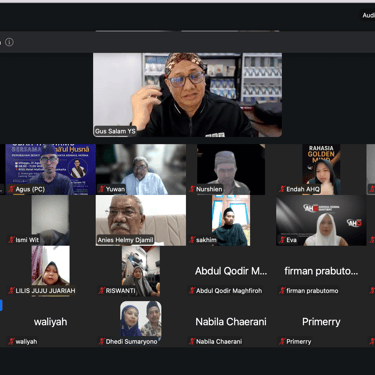Select RISWANTI video tile
Viewport: 375px width, 375px height.
[x=141, y=271]
